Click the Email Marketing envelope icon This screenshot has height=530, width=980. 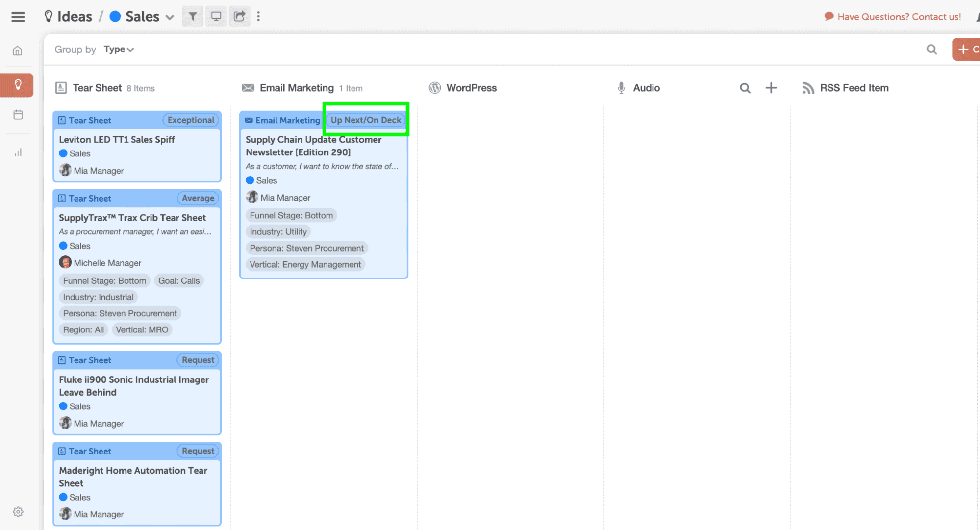(248, 87)
